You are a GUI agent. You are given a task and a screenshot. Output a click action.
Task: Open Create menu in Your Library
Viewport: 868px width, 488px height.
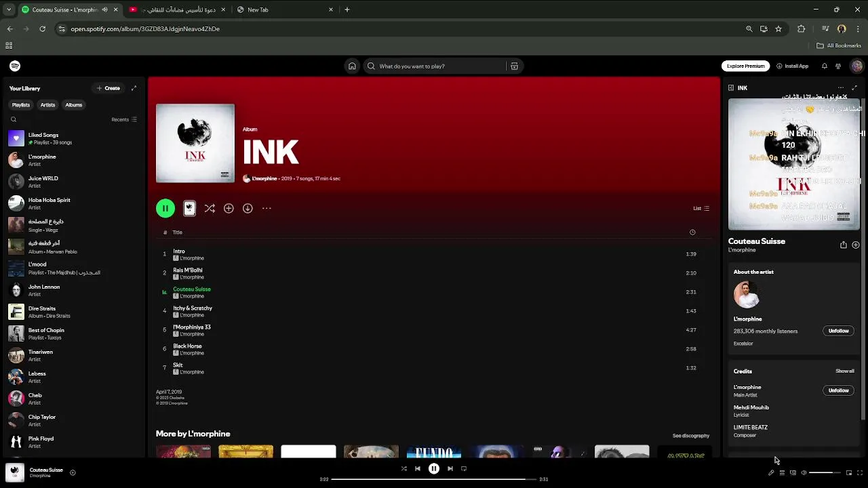tap(108, 88)
